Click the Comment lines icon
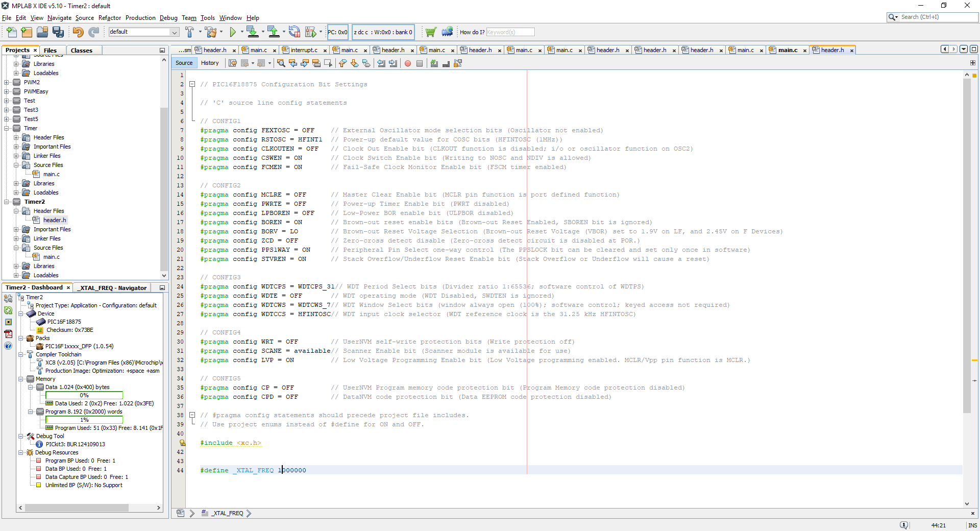The image size is (980, 531). [434, 63]
